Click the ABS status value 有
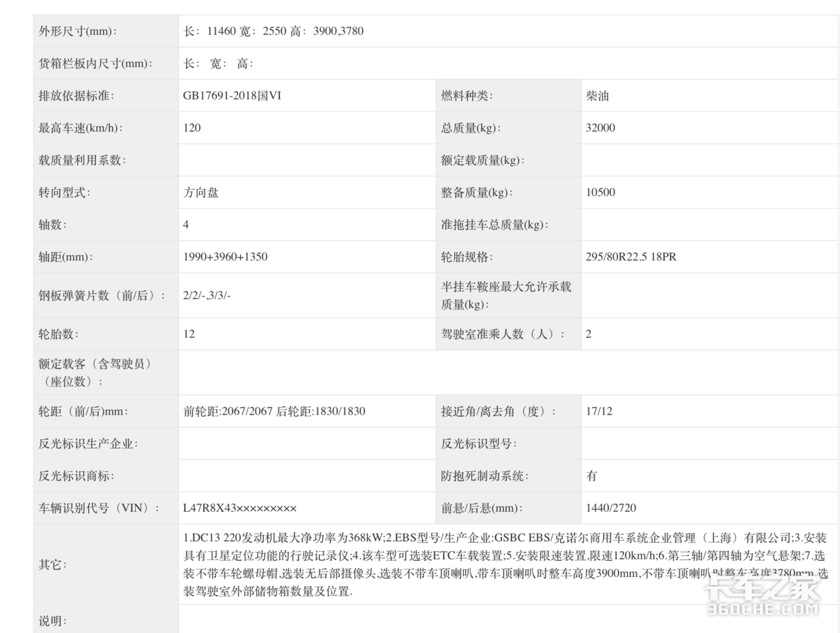The width and height of the screenshot is (840, 633). pyautogui.click(x=590, y=475)
